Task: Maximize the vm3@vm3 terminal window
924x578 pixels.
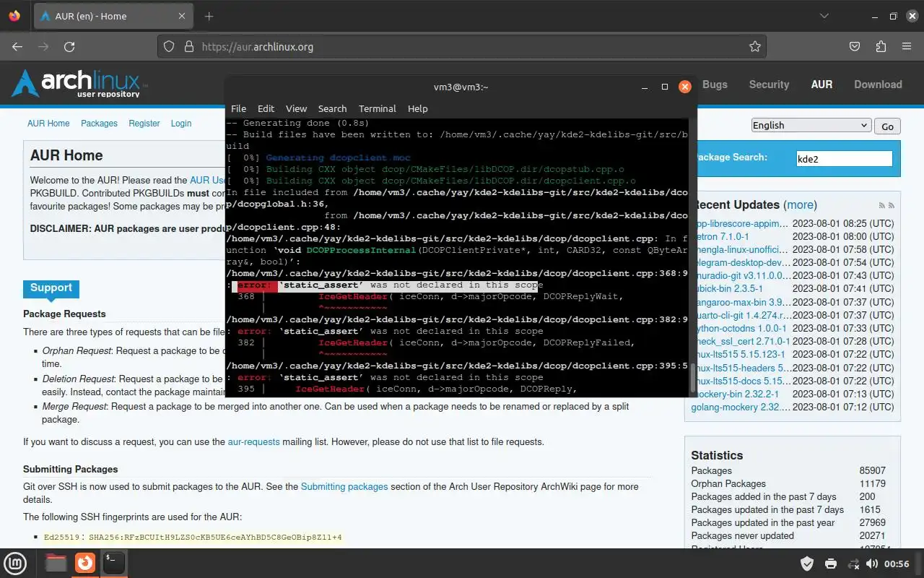Action: click(665, 87)
